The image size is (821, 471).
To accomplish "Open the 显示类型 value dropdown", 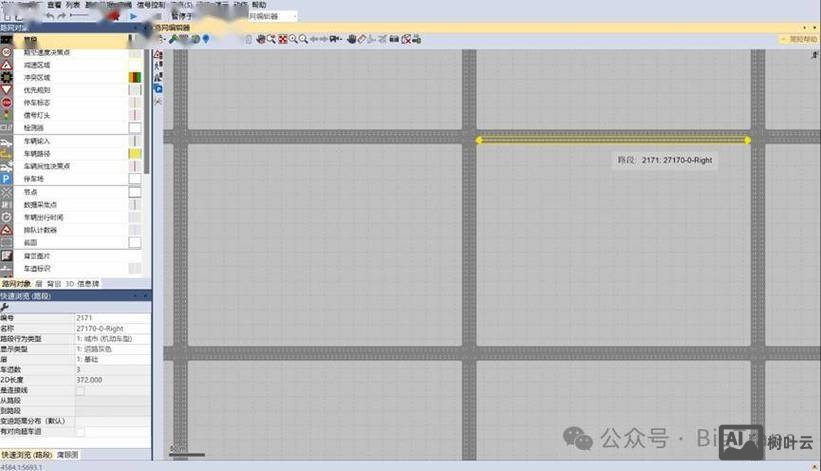I will click(x=113, y=349).
